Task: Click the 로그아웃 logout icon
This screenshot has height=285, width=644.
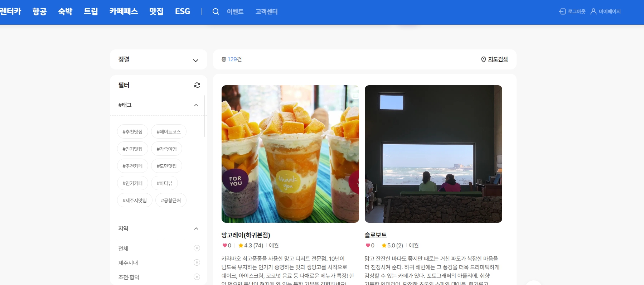Action: (562, 11)
